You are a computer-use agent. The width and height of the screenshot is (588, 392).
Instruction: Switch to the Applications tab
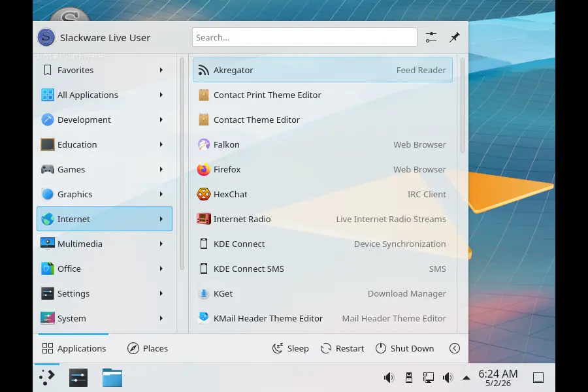pyautogui.click(x=73, y=348)
